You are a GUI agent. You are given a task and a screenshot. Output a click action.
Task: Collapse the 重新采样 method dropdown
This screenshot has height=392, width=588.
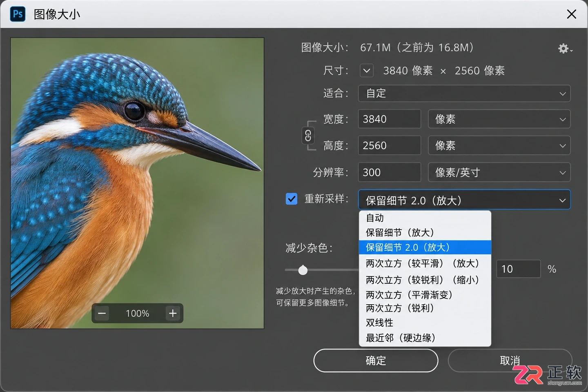(x=464, y=200)
